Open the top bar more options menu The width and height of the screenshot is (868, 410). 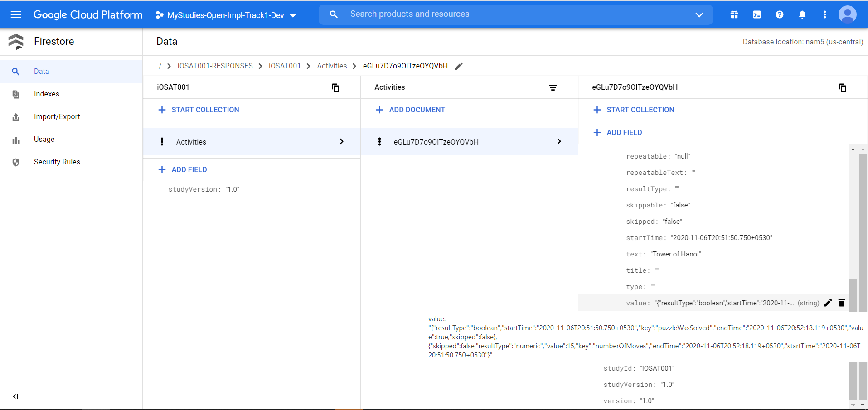pyautogui.click(x=825, y=15)
